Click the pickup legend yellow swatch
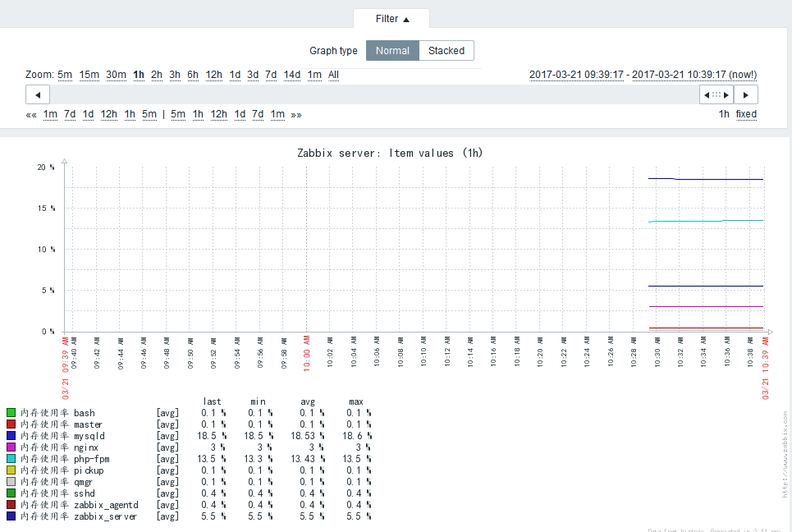The image size is (792, 532). click(x=11, y=470)
